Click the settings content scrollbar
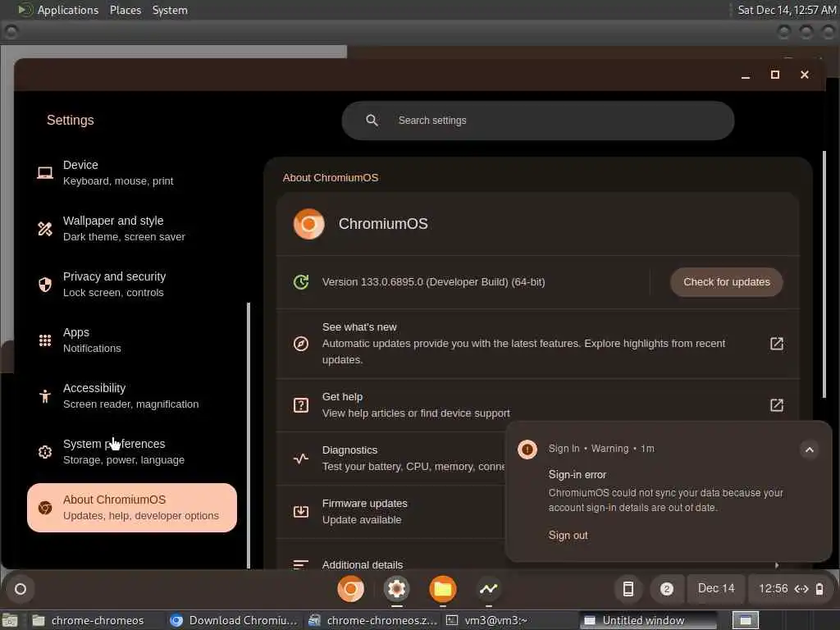The width and height of the screenshot is (840, 630). click(824, 274)
